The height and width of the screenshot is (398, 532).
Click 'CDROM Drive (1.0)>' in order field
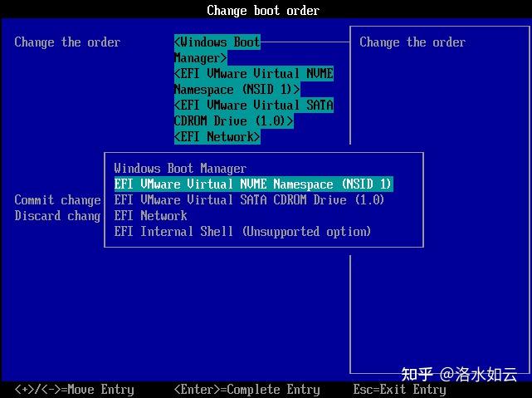point(234,120)
